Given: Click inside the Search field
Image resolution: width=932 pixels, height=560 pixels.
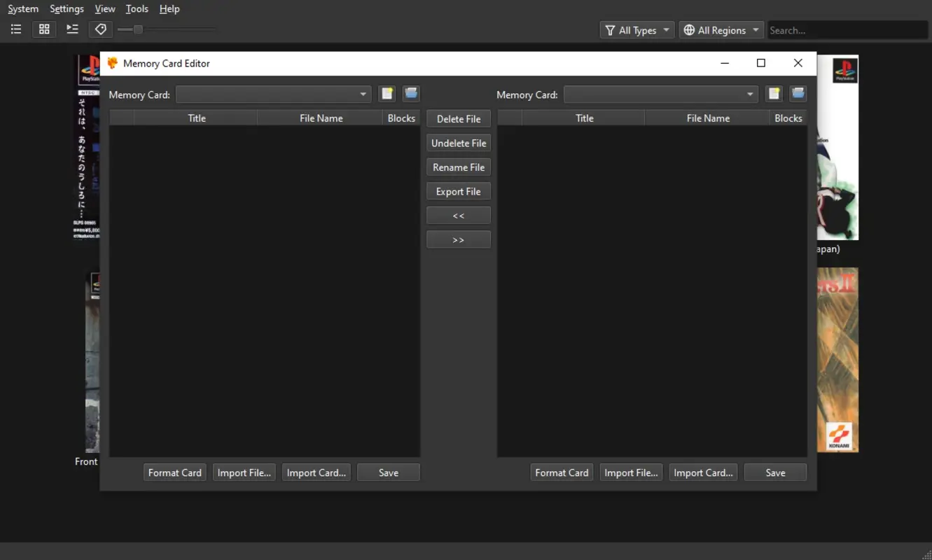Looking at the screenshot, I should (x=847, y=29).
